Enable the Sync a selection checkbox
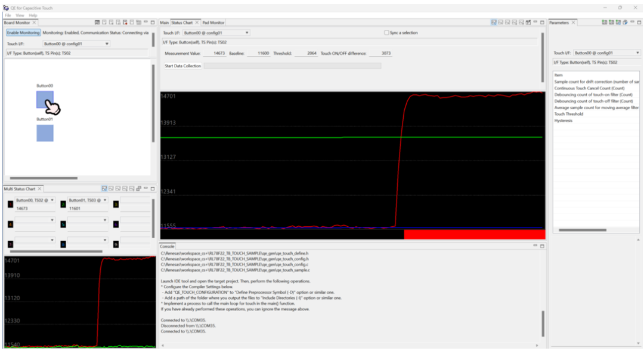The image size is (644, 351). (x=386, y=32)
